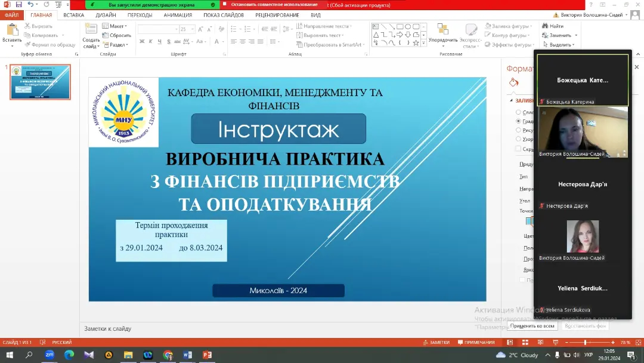Open Word from the Windows taskbar
Image resolution: width=644 pixels, height=363 pixels.
coord(187,355)
